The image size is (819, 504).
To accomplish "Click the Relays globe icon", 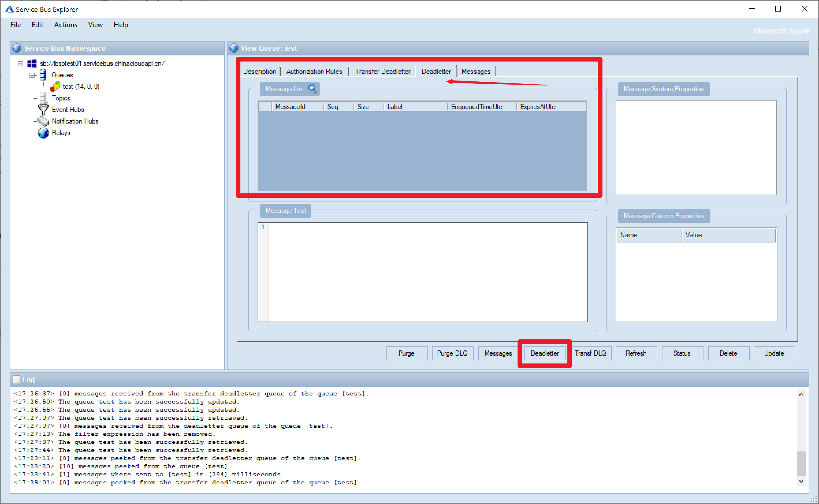I will click(x=43, y=133).
